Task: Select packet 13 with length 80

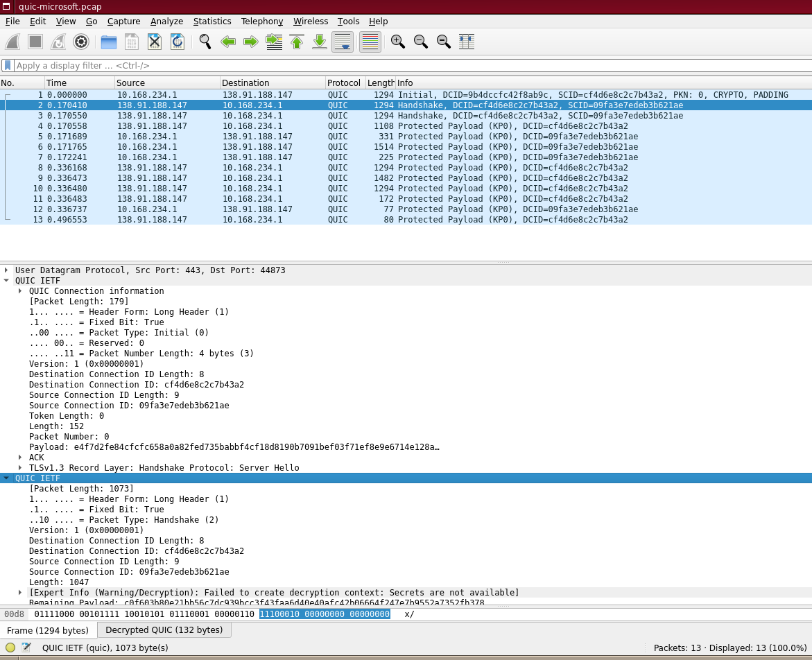Action: click(406, 220)
